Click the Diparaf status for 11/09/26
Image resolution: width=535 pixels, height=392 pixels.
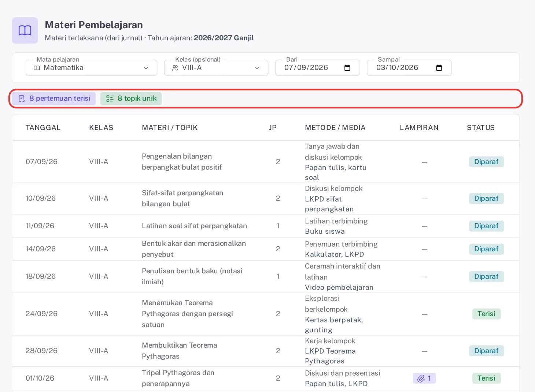[486, 226]
